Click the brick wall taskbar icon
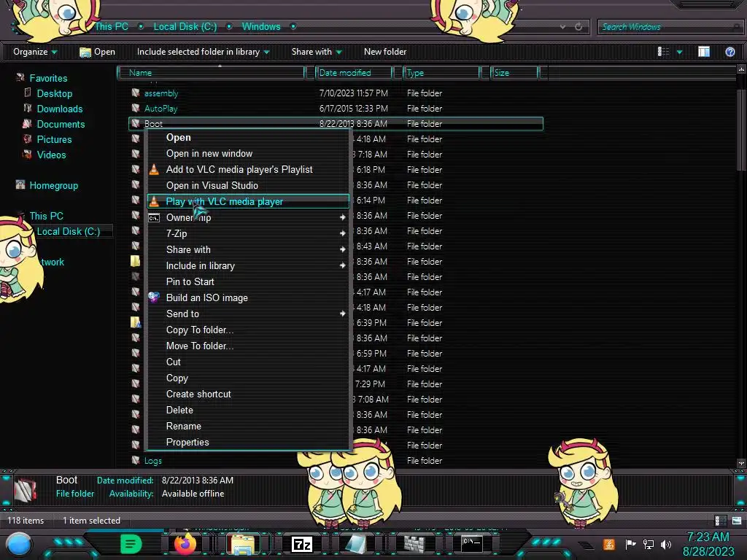This screenshot has height=560, width=747. pyautogui.click(x=414, y=543)
